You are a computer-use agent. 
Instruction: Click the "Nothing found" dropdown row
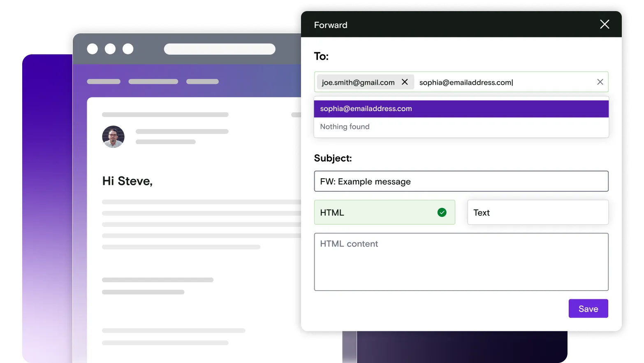[461, 127]
